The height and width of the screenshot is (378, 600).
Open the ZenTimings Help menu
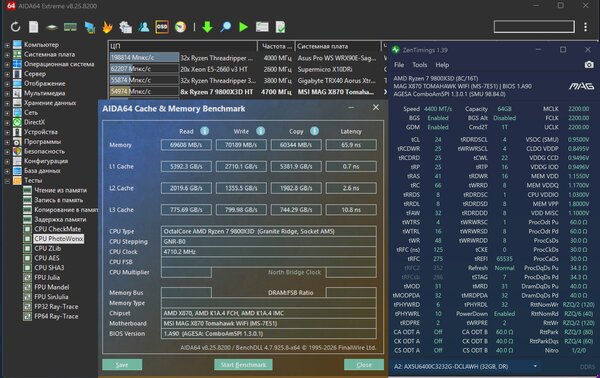point(442,65)
